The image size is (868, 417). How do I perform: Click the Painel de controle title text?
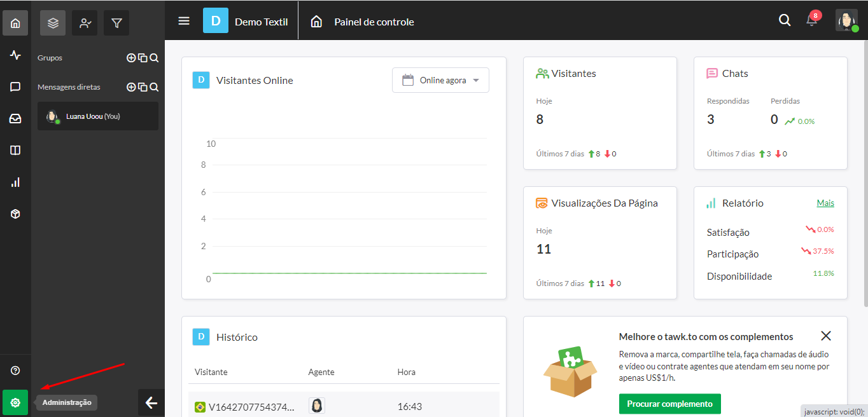(x=374, y=22)
